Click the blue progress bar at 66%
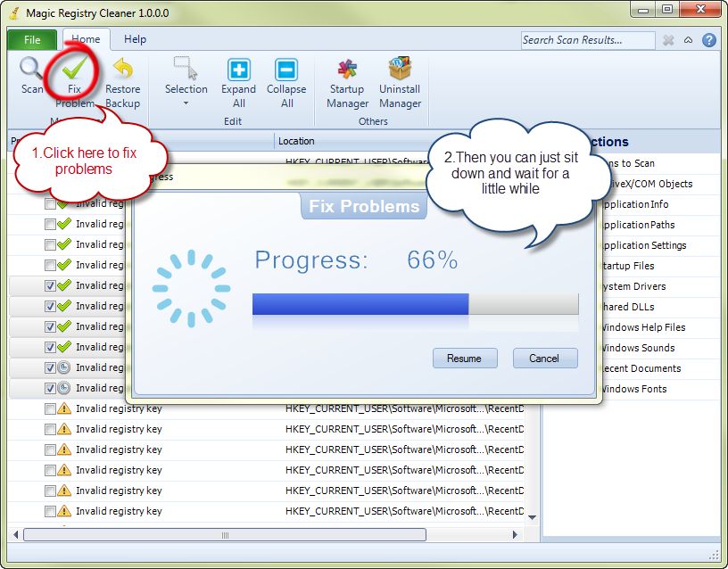The width and height of the screenshot is (728, 569). 360,304
